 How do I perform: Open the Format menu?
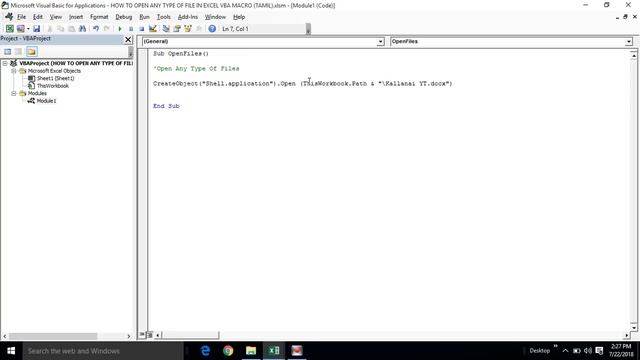click(x=99, y=17)
